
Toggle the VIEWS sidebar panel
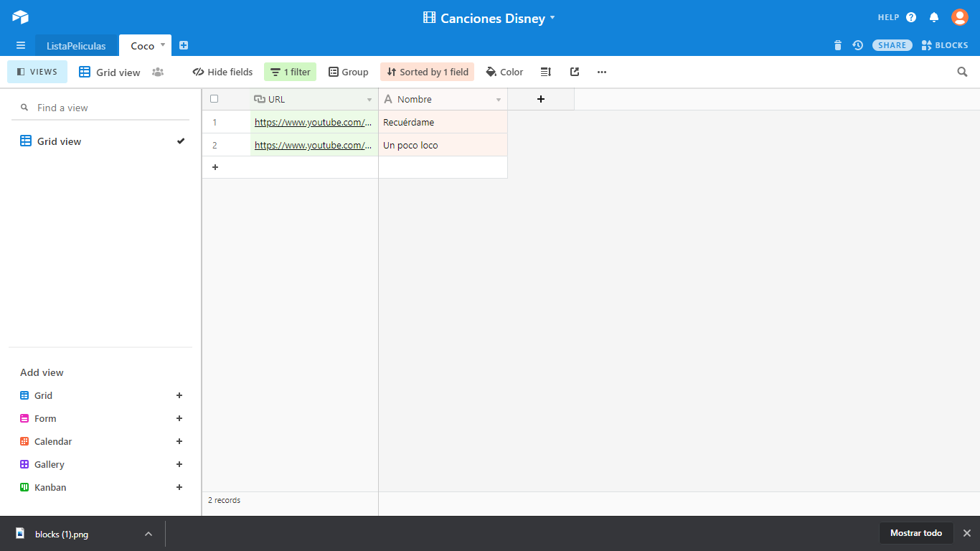pyautogui.click(x=37, y=72)
